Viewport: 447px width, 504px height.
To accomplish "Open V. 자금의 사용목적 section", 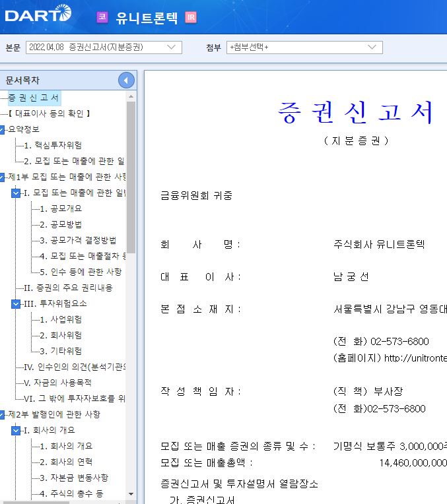I will [x=58, y=383].
